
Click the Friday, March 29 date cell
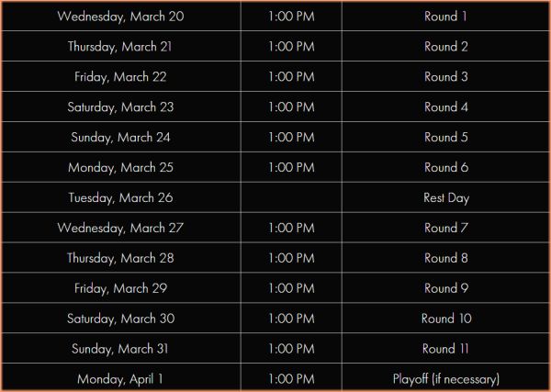tap(120, 288)
